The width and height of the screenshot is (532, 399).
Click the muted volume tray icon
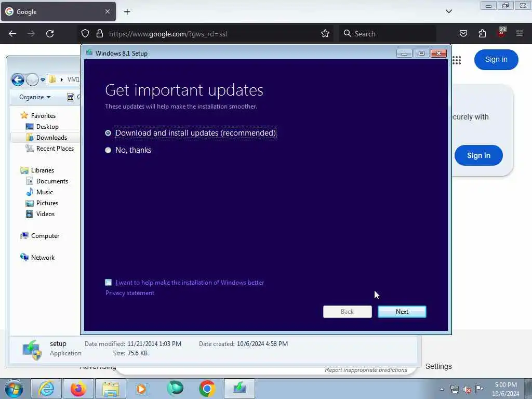[x=467, y=390]
